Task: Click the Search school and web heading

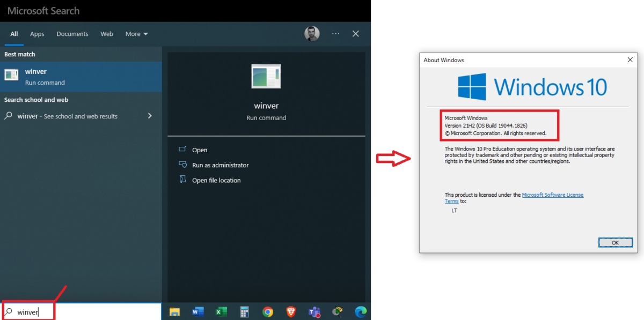Action: (x=36, y=100)
